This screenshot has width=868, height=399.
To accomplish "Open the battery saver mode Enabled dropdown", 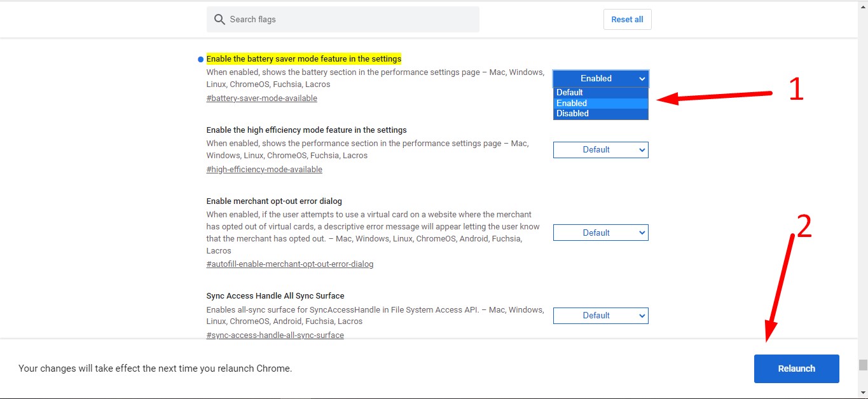I will pyautogui.click(x=601, y=78).
